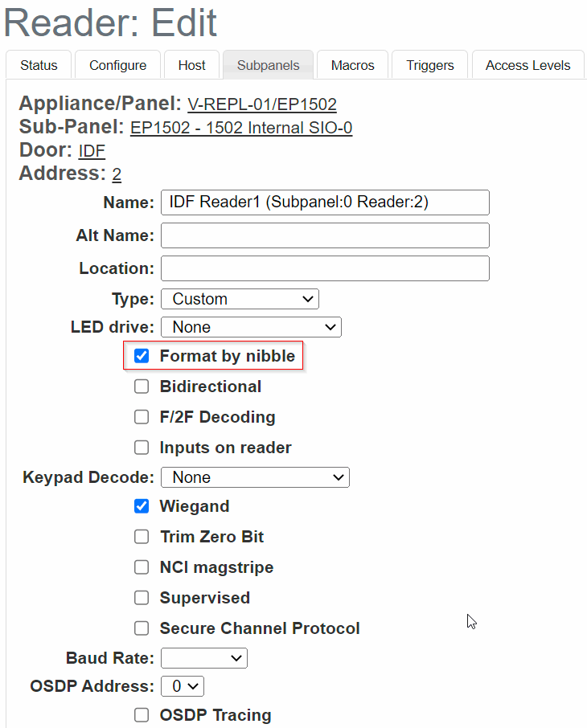
Task: Open the Type dropdown showing Custom
Action: pos(240,298)
